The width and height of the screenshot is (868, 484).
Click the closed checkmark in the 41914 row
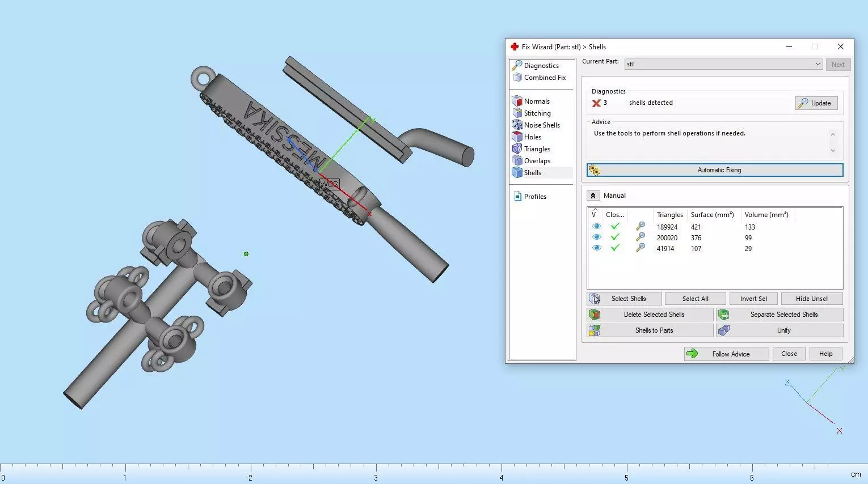click(615, 248)
